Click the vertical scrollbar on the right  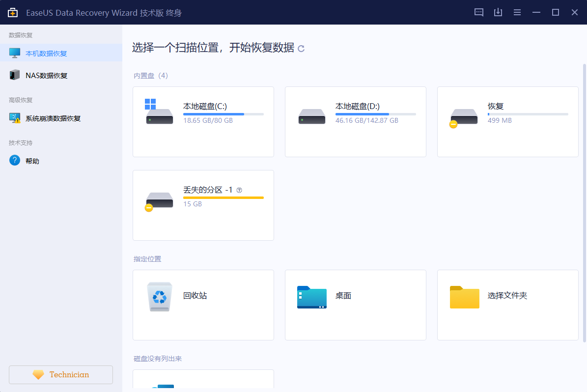[x=584, y=202]
